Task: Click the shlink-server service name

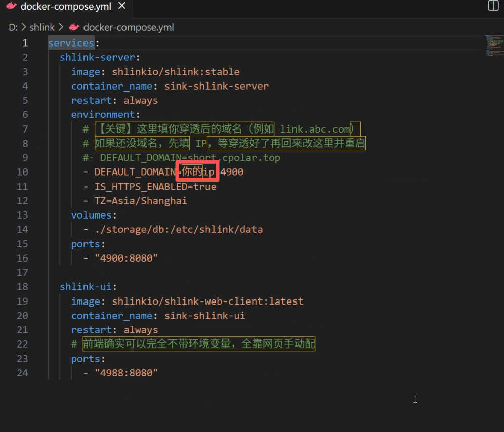Action: tap(97, 57)
